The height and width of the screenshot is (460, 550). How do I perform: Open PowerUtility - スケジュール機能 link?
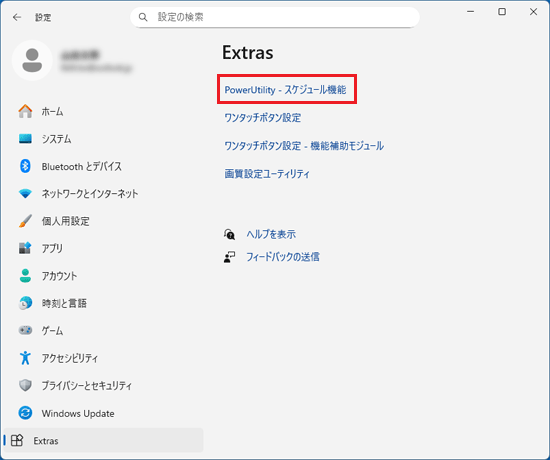(285, 90)
